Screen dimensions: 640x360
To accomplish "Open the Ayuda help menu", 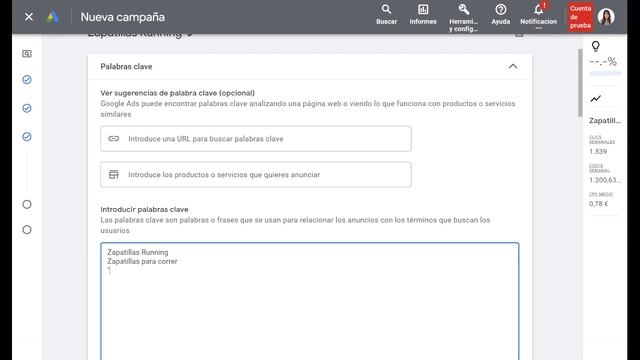I will pyautogui.click(x=500, y=15).
